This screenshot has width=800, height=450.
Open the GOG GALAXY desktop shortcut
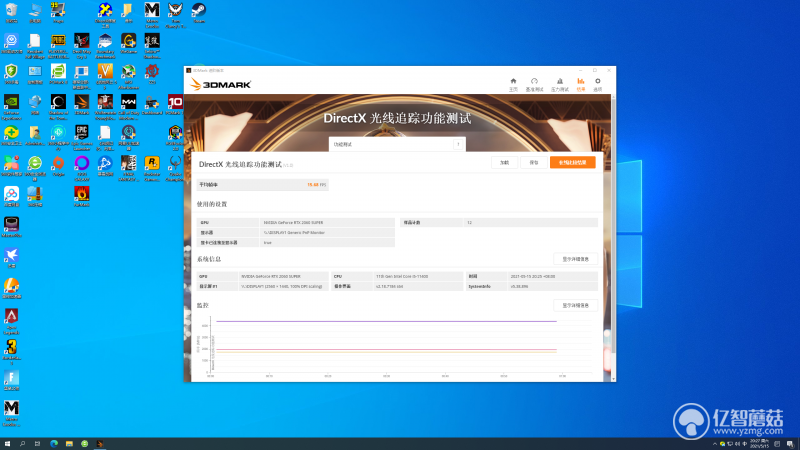click(82, 168)
